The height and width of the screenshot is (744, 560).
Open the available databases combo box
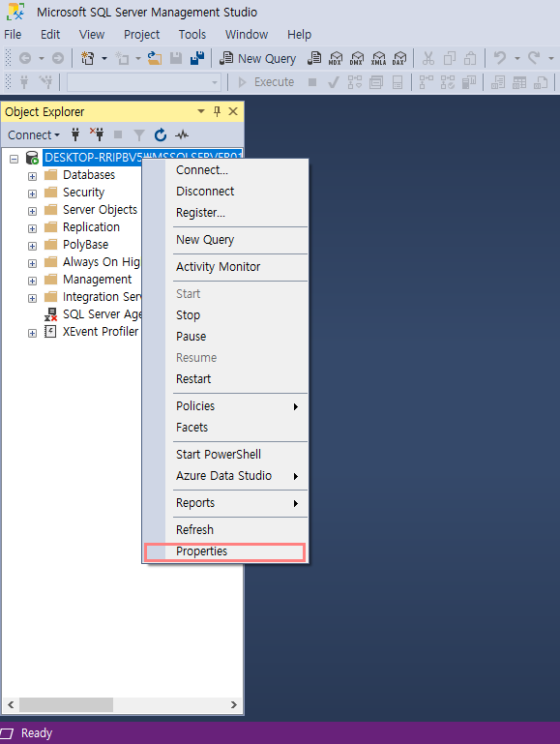tap(144, 82)
